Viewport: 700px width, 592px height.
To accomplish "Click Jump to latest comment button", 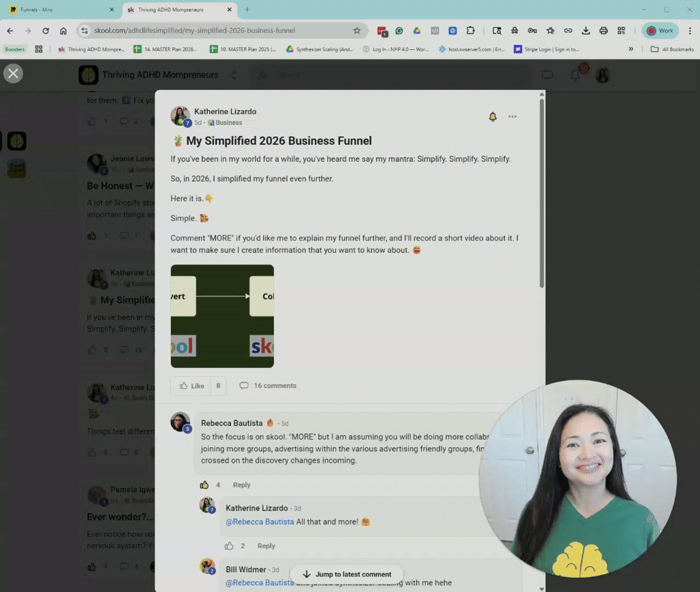I will tap(347, 574).
